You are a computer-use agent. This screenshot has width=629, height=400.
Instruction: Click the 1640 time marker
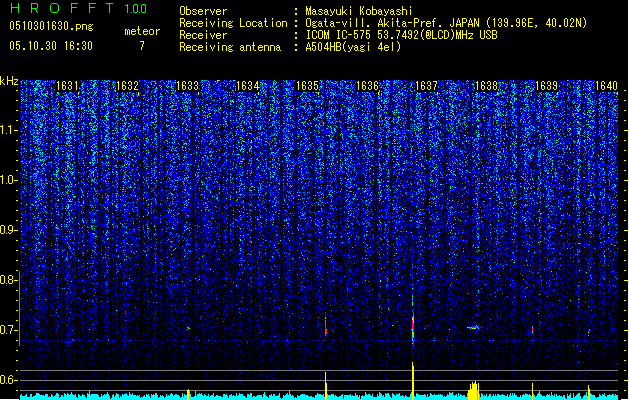pyautogui.click(x=606, y=86)
